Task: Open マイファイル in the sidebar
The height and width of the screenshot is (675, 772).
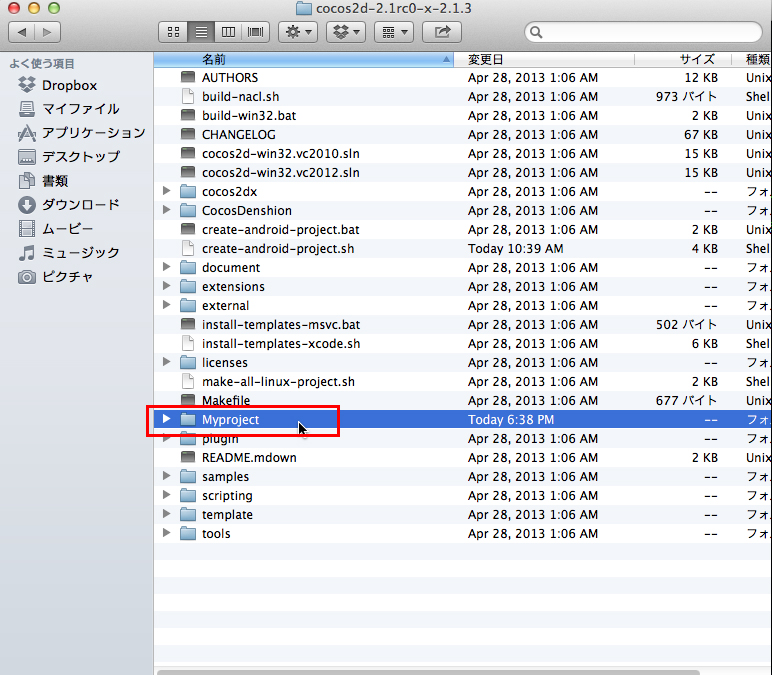Action: coord(69,109)
